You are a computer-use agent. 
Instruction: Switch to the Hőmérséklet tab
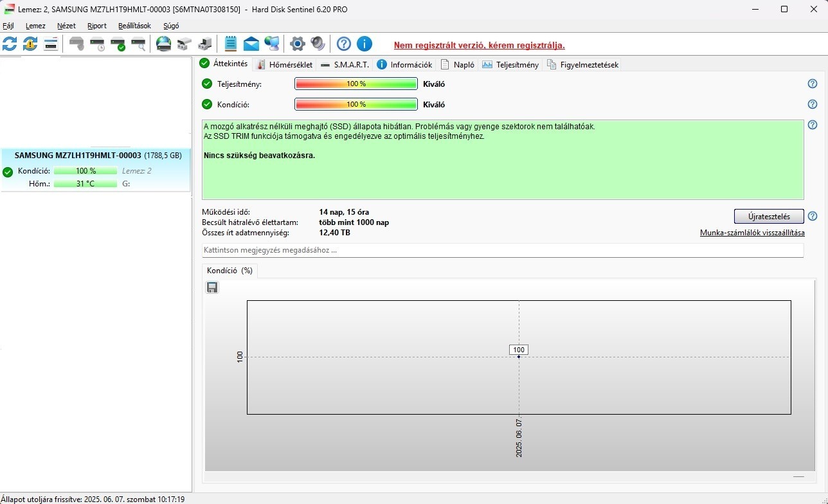point(285,64)
